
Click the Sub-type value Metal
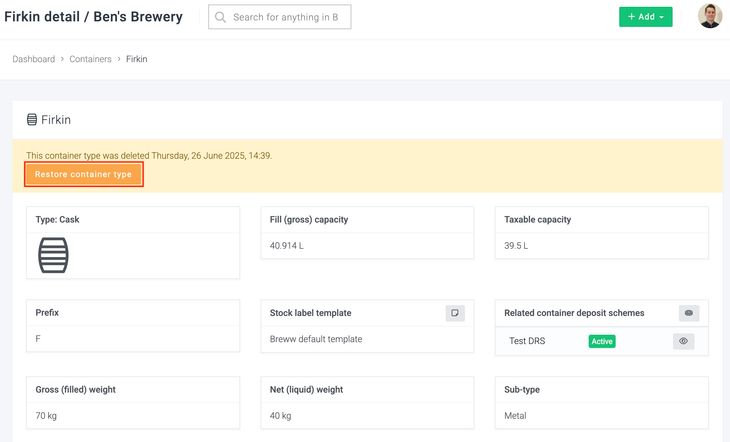point(516,415)
